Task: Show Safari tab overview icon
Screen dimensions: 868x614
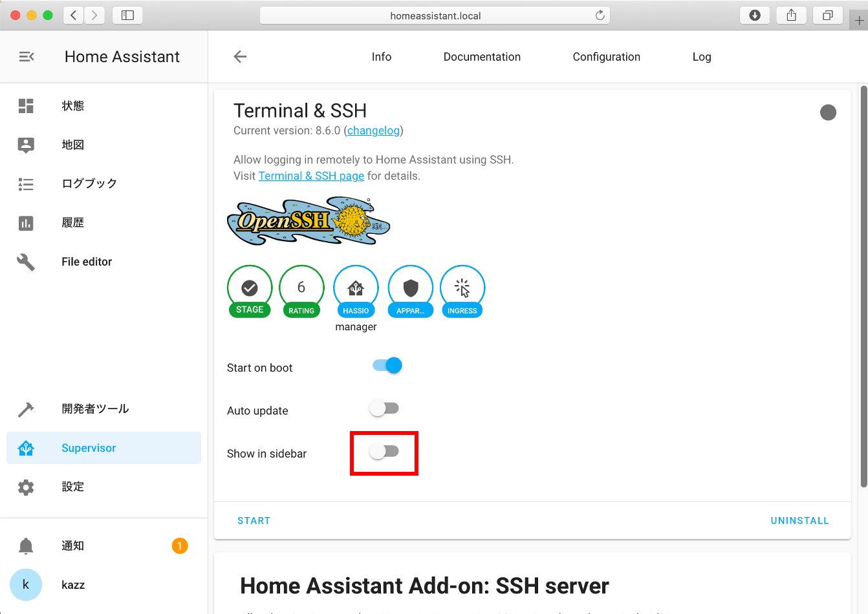Action: [828, 15]
